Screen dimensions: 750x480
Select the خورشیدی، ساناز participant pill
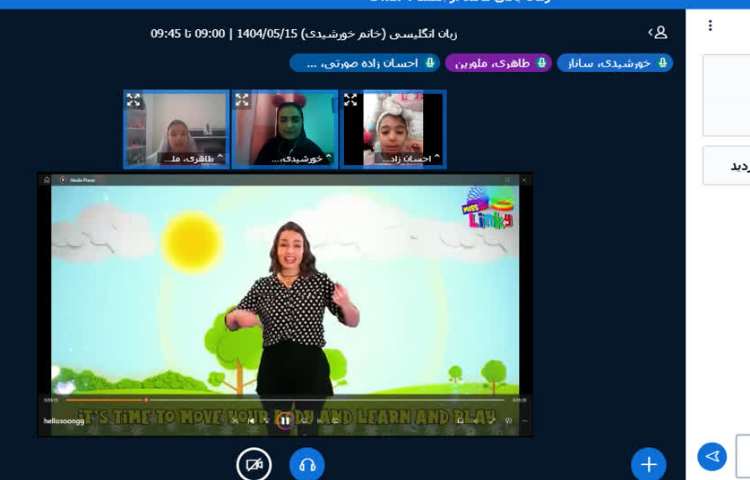(615, 63)
